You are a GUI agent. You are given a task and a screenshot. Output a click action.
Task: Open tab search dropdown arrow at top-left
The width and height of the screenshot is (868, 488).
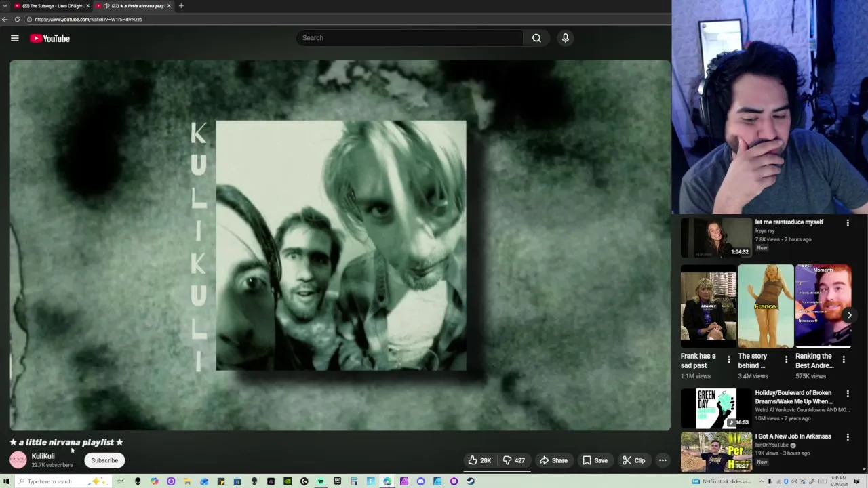[x=5, y=6]
